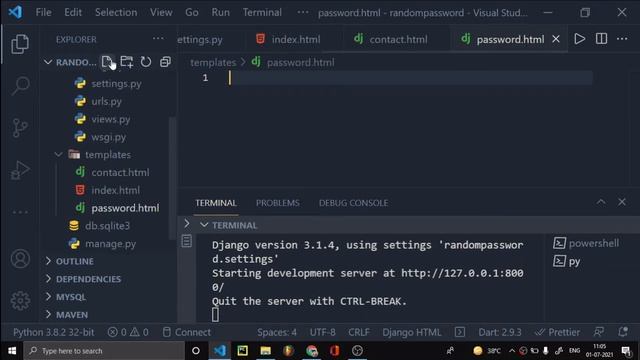Change Python 3.8.2 32-bit interpreter
Image resolution: width=640 pixels, height=360 pixels.
coord(53,332)
